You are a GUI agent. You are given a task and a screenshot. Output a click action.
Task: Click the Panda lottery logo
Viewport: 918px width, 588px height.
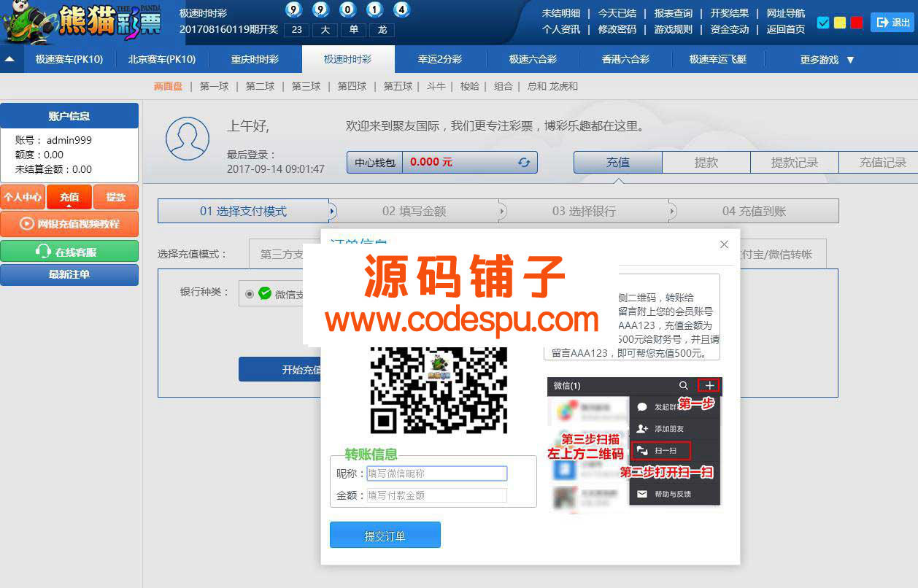[x=80, y=23]
